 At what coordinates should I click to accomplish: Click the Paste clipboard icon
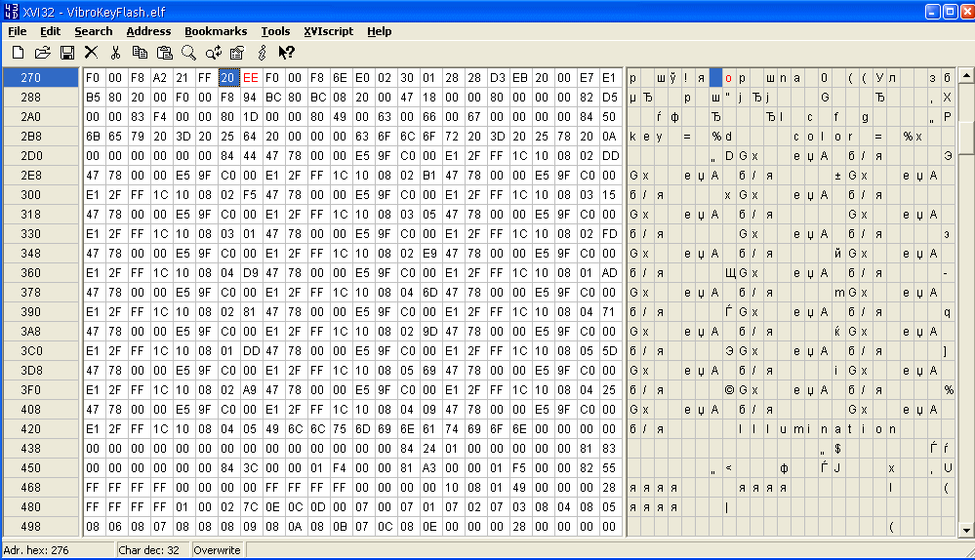coord(164,53)
